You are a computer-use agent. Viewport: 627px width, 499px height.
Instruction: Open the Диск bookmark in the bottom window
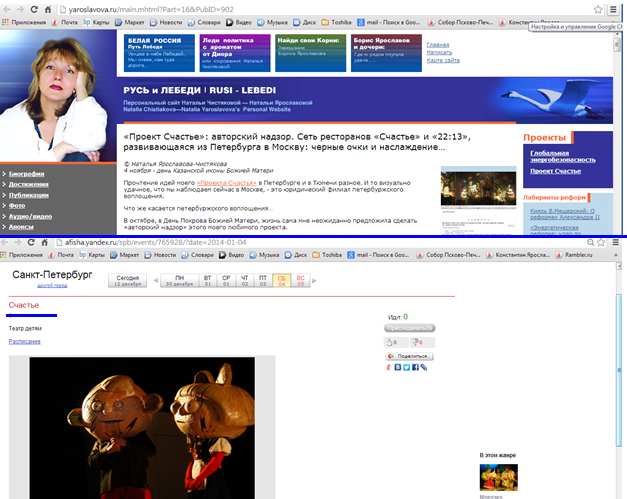click(296, 255)
